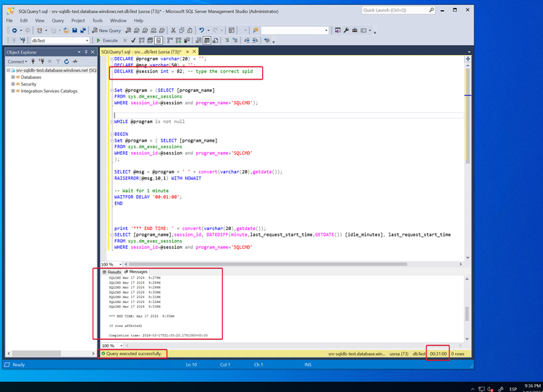Expand the Databases tree node
Screen dimensions: 543x392
click(14, 77)
